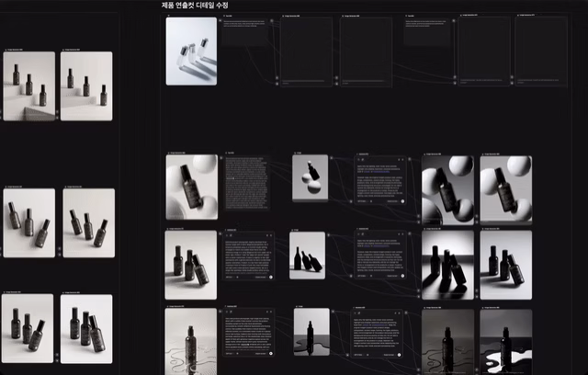Select the stepped-blocks image with gray wedge
Screen dimensions: 588x375
(28, 86)
